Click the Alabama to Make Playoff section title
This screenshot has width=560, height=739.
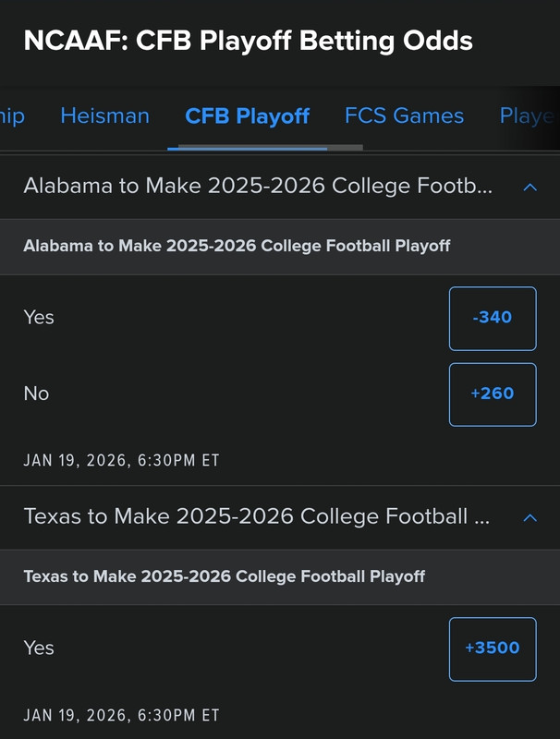(257, 187)
